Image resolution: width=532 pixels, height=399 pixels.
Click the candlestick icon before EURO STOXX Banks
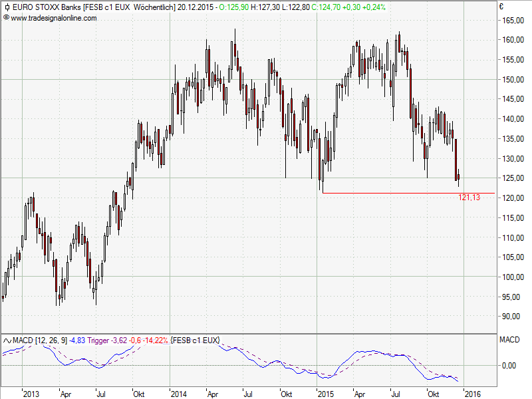click(7, 7)
